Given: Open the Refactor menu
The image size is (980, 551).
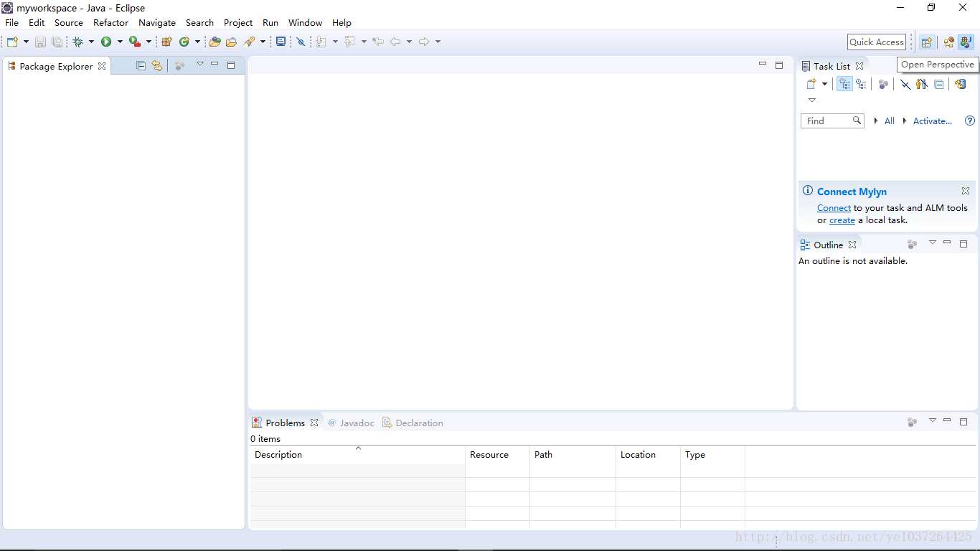Looking at the screenshot, I should (x=110, y=23).
